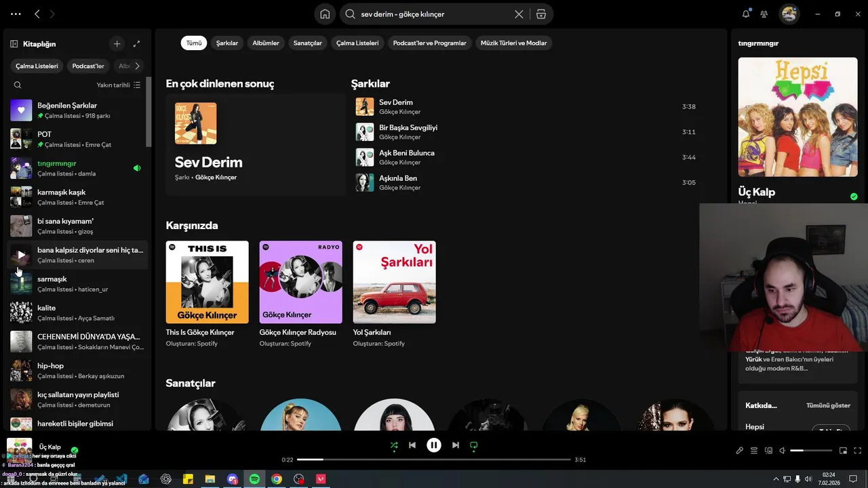The width and height of the screenshot is (868, 488).
Task: Toggle repeat mode
Action: tap(474, 445)
